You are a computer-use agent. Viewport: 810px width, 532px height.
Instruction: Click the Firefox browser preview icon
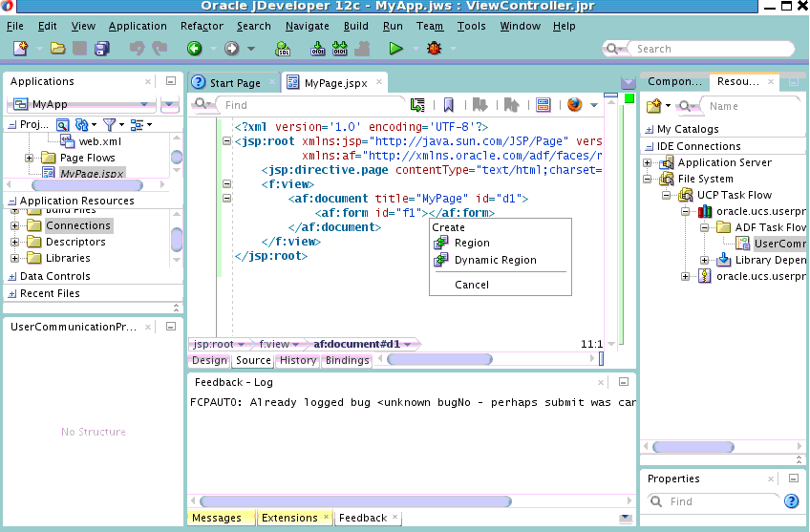point(574,105)
